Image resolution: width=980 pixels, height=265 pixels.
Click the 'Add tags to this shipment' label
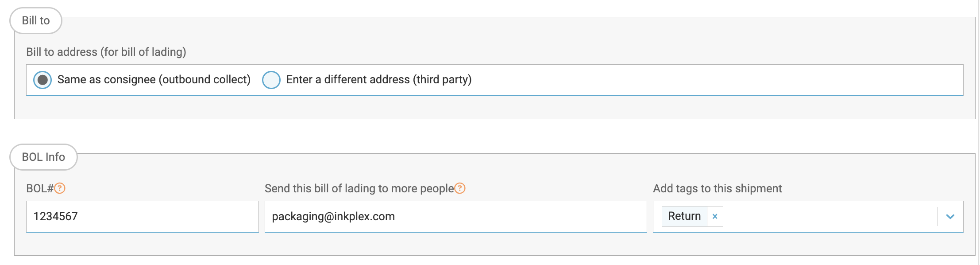pyautogui.click(x=718, y=188)
